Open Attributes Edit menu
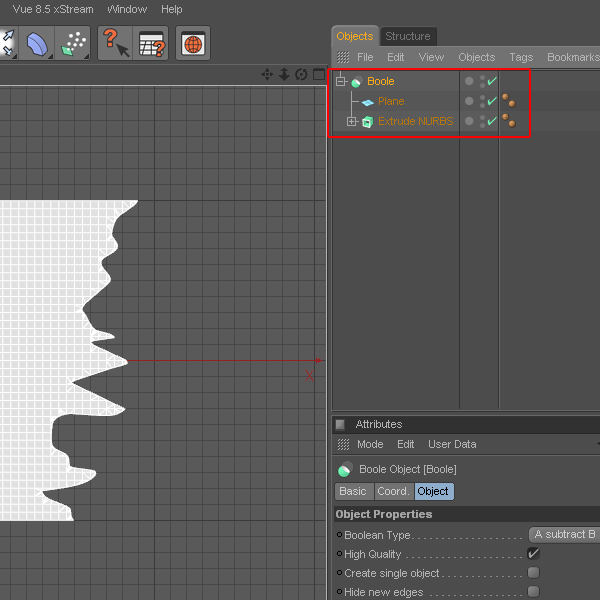Viewport: 600px width, 600px height. (406, 444)
